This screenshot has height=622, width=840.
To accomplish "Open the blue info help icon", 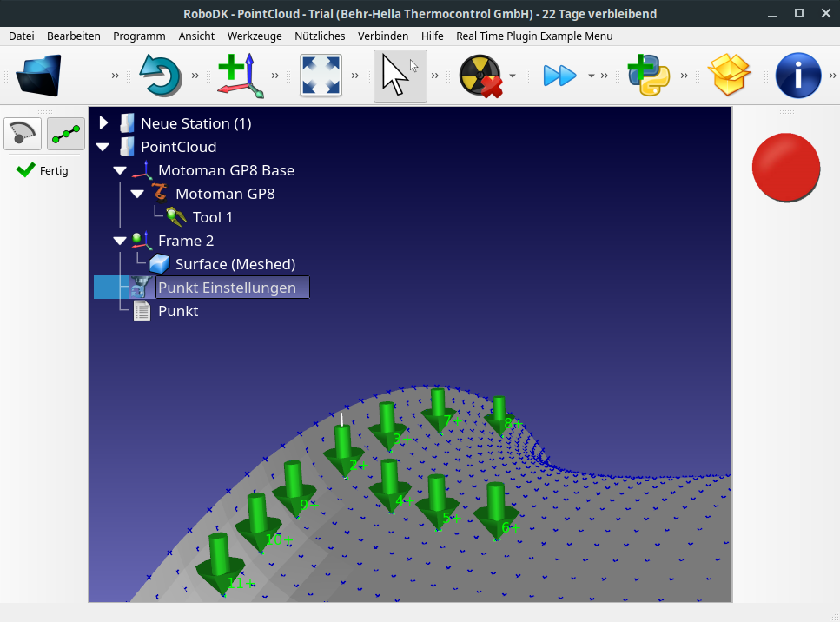I will [797, 76].
